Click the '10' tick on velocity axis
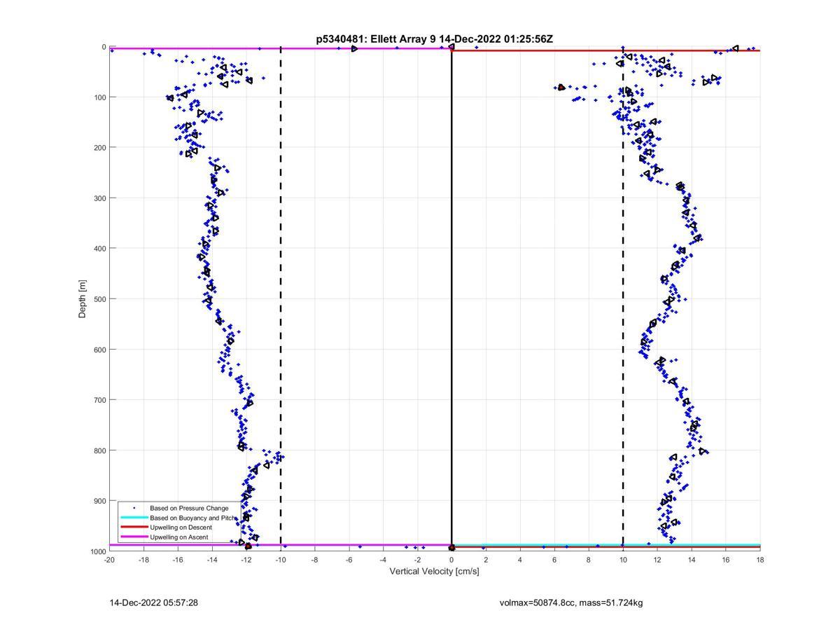This screenshot has height=620, width=840. point(623,560)
